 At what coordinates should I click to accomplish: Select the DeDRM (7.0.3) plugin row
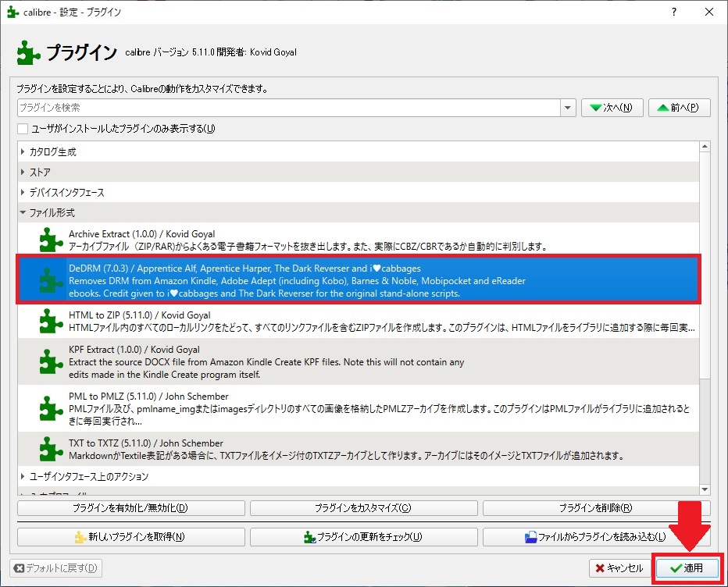[x=359, y=280]
